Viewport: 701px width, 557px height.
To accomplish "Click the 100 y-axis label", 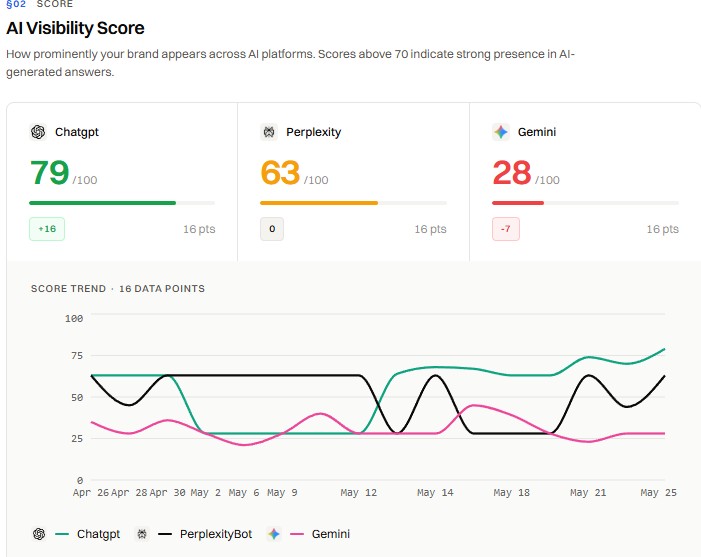I will click(x=74, y=319).
